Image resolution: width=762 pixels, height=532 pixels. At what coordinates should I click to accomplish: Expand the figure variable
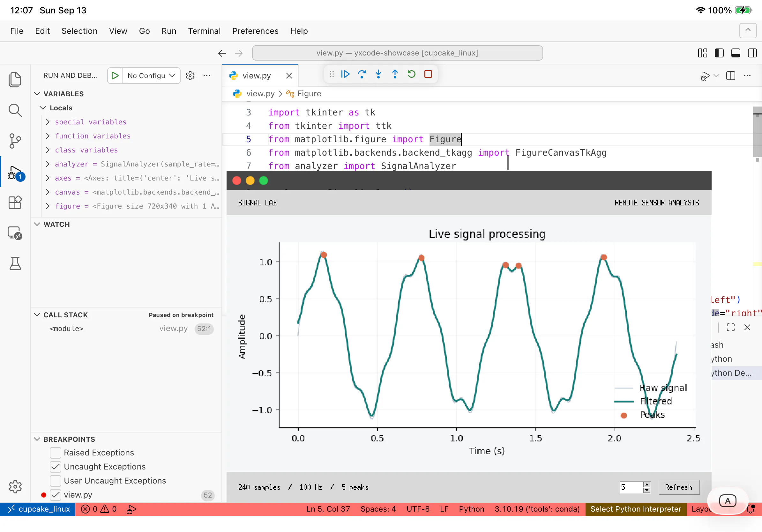click(x=48, y=206)
